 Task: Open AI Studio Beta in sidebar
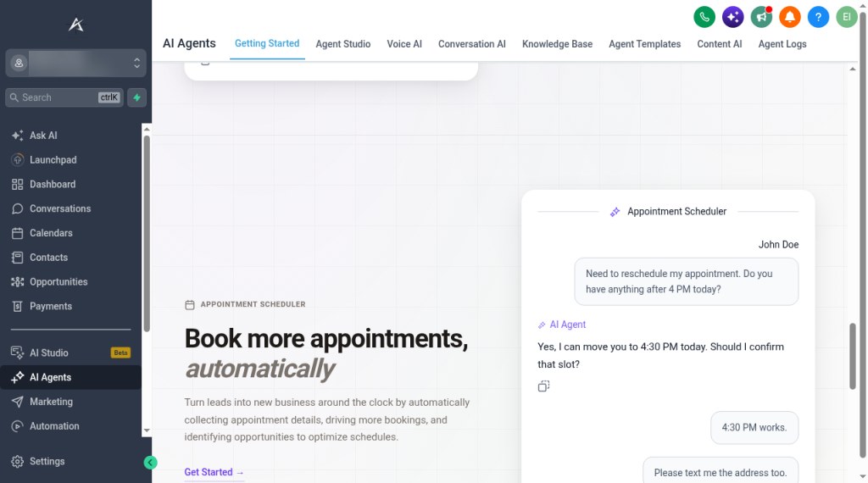click(x=71, y=353)
